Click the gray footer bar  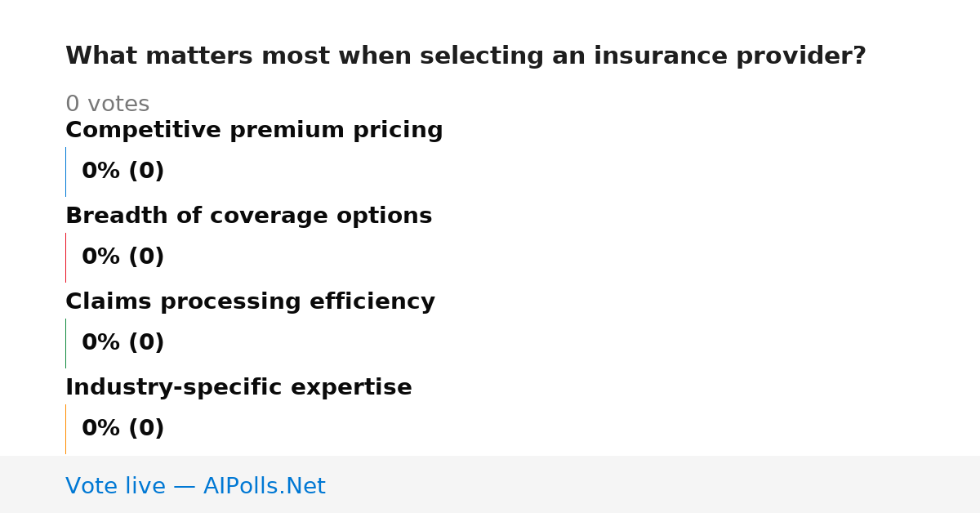[x=490, y=484]
